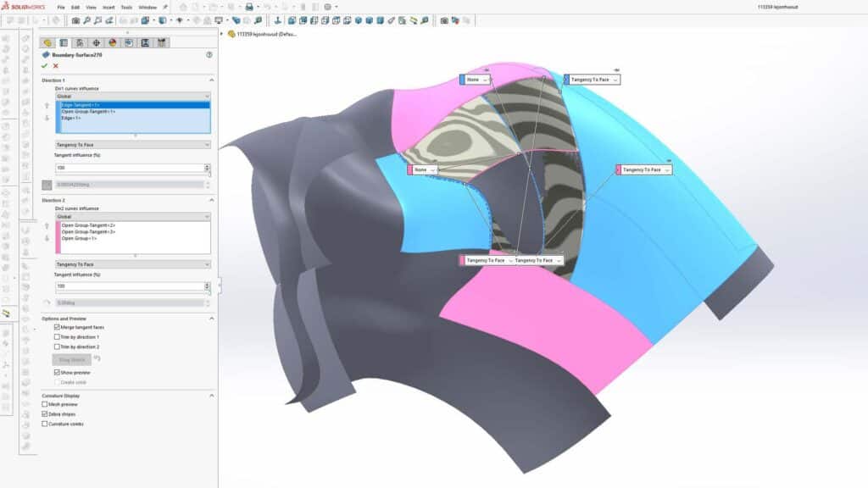Open the Tools menu
This screenshot has height=488, width=868.
125,7
